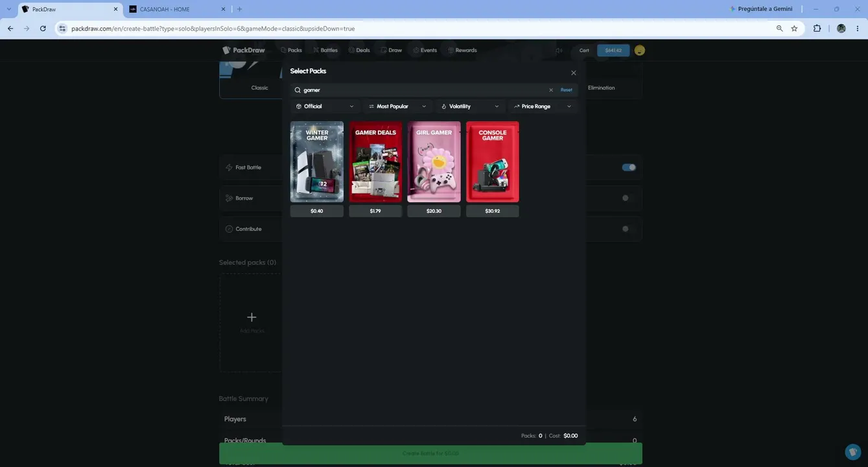868x467 pixels.
Task: Open the Events page in the navigation
Action: [425, 50]
